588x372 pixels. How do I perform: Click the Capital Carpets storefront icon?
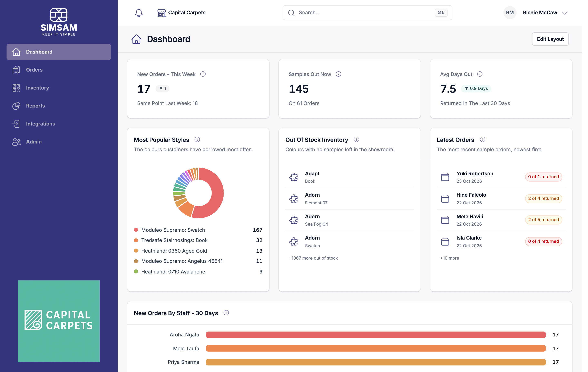tap(161, 13)
